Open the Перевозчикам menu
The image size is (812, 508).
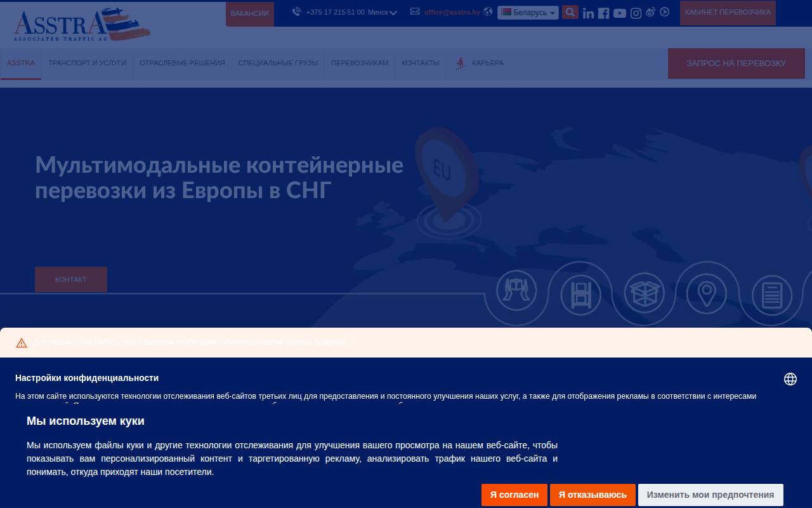360,63
